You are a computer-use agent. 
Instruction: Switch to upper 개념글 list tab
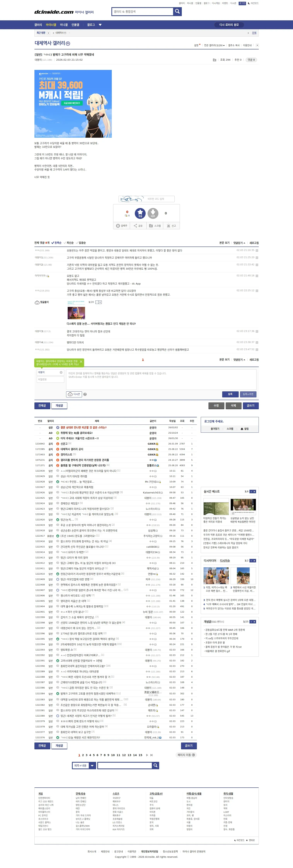tap(59, 406)
